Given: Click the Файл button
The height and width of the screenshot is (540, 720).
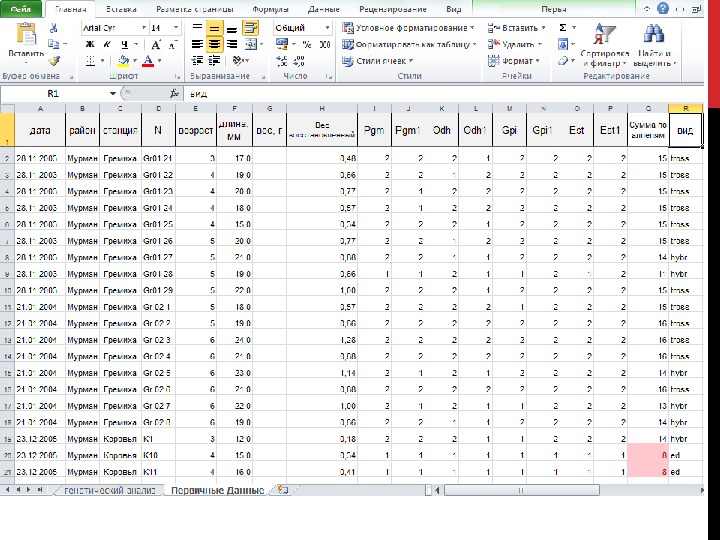Looking at the screenshot, I should pyautogui.click(x=20, y=7).
